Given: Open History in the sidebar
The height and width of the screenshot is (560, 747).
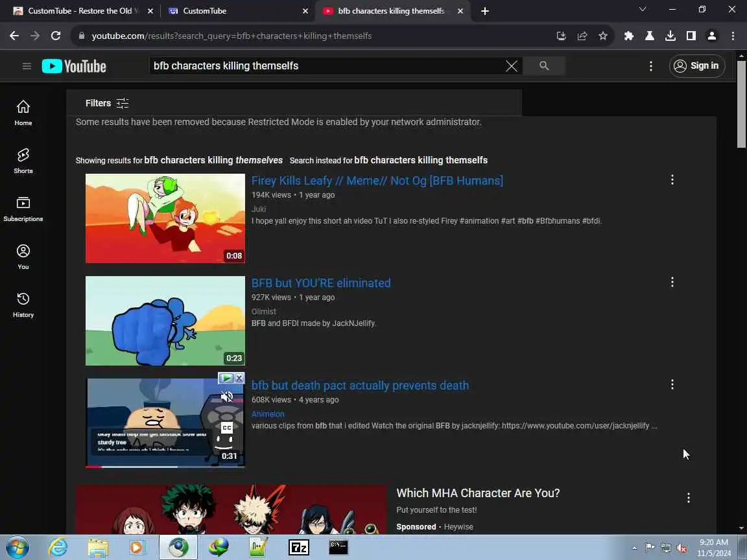Looking at the screenshot, I should tap(23, 305).
